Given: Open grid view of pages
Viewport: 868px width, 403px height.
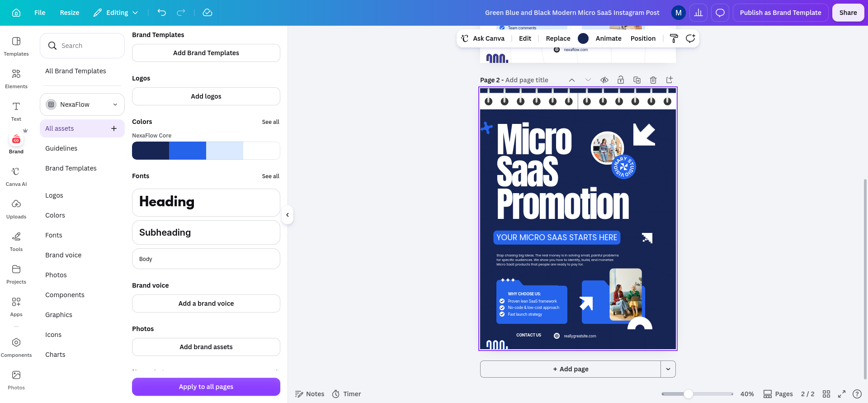Looking at the screenshot, I should 826,394.
